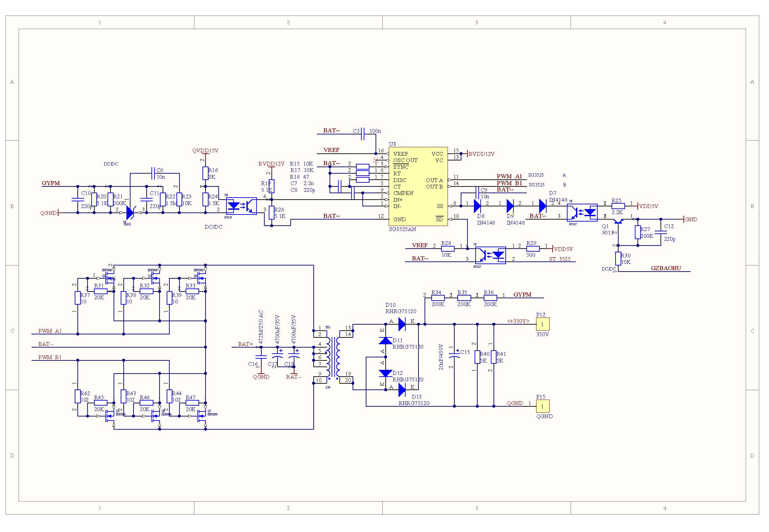Select diode D8 IN4148 symbol
769x532 pixels.
click(x=477, y=206)
